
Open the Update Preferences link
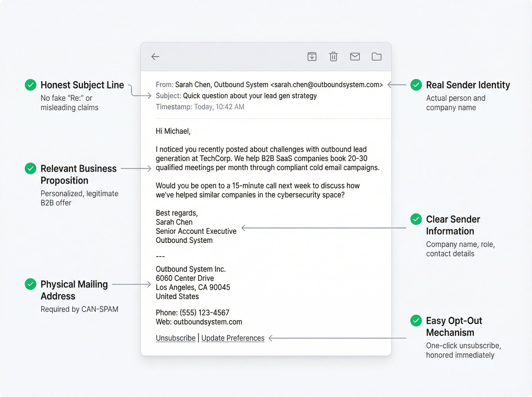click(x=232, y=338)
